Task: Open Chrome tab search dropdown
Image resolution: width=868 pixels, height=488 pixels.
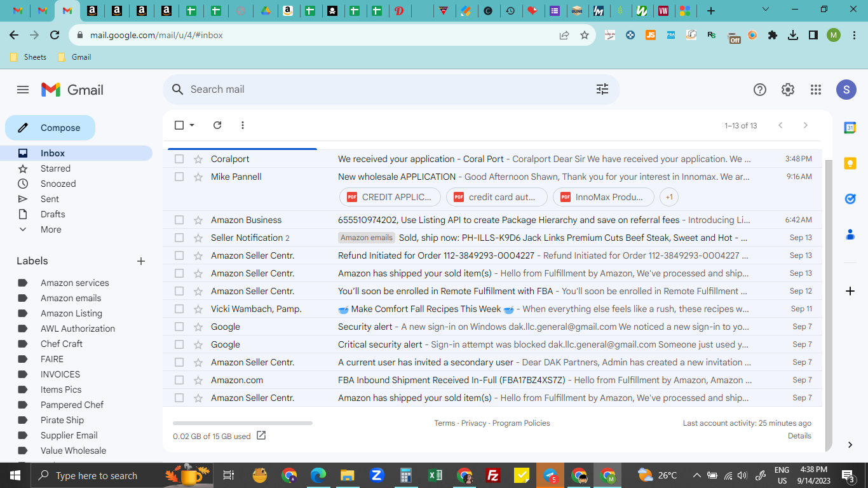Action: [766, 10]
